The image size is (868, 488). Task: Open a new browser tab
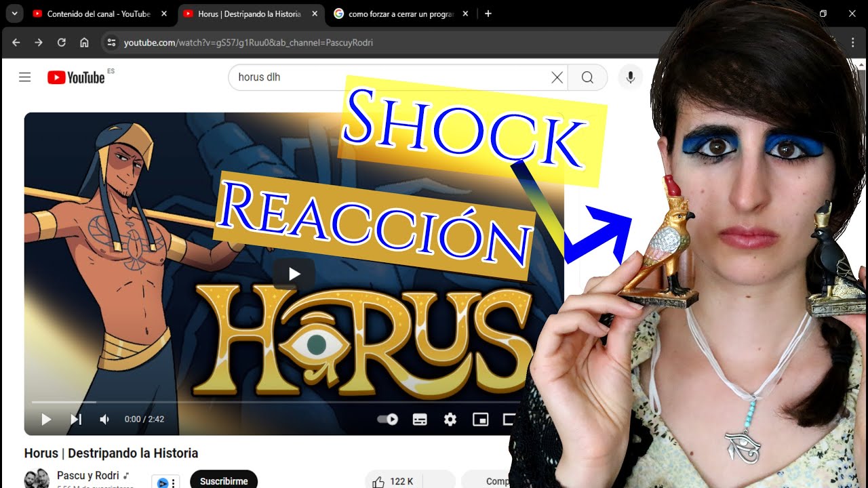coord(488,14)
